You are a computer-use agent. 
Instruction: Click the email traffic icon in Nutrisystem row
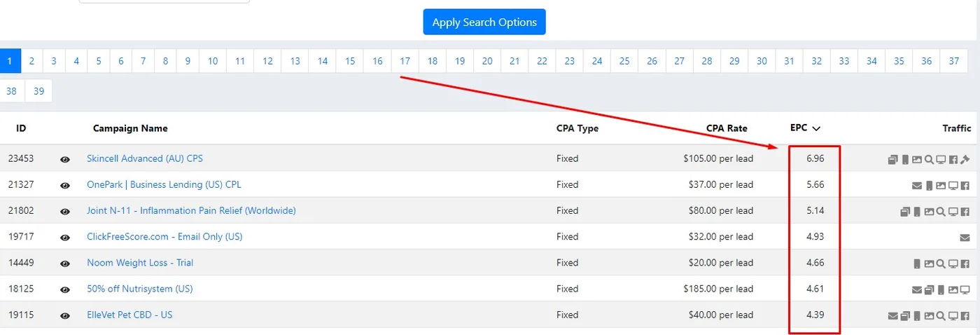917,289
